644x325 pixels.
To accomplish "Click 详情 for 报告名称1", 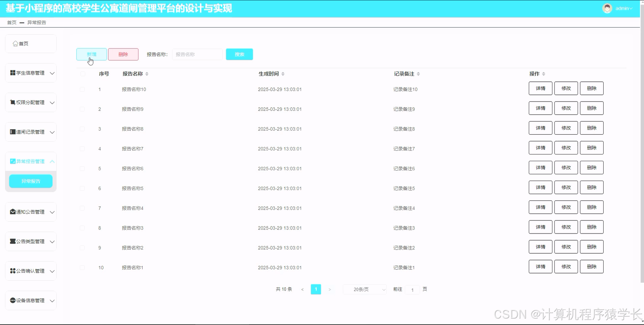I will tap(540, 266).
